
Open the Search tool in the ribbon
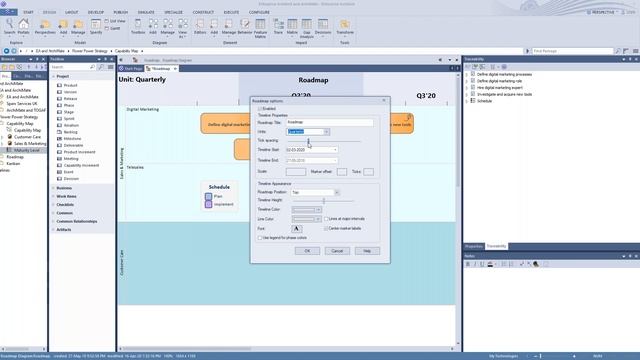coord(9,27)
